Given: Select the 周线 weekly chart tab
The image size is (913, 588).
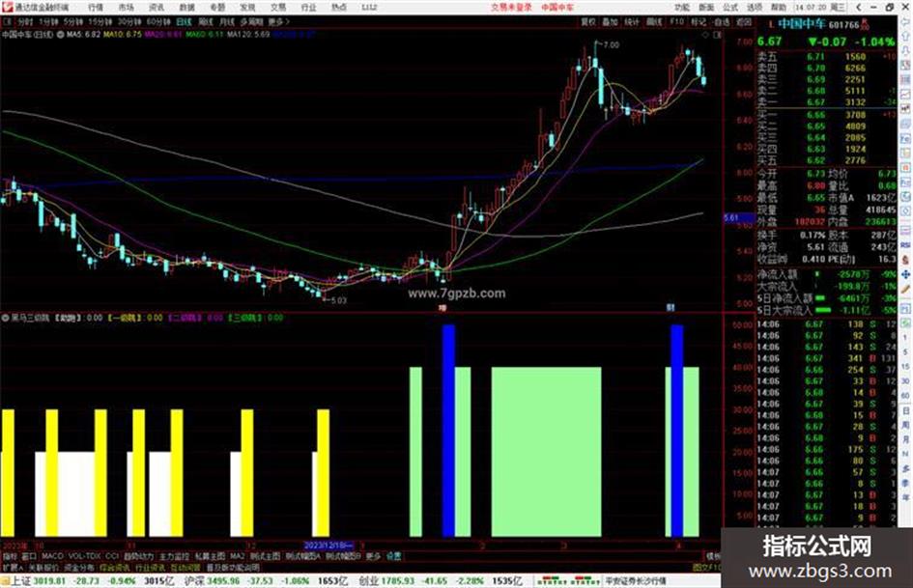Looking at the screenshot, I should 206,21.
